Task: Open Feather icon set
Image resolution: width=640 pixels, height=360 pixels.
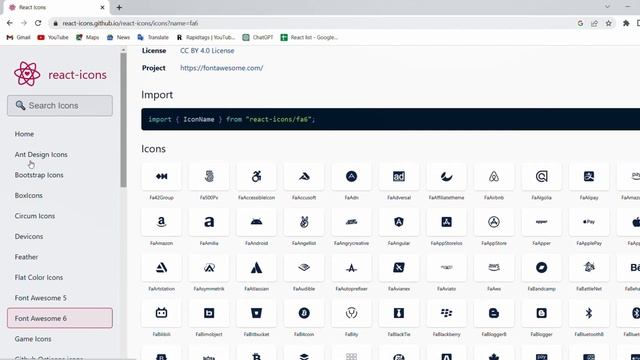Action: click(x=26, y=257)
